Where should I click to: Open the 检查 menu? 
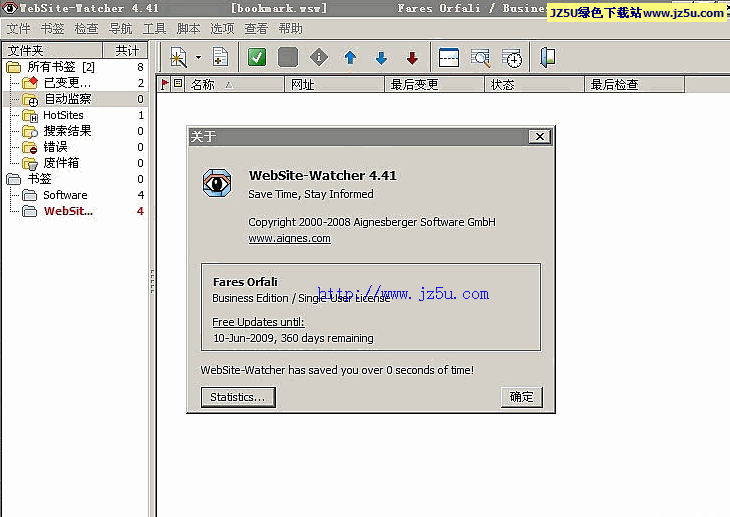click(x=87, y=29)
